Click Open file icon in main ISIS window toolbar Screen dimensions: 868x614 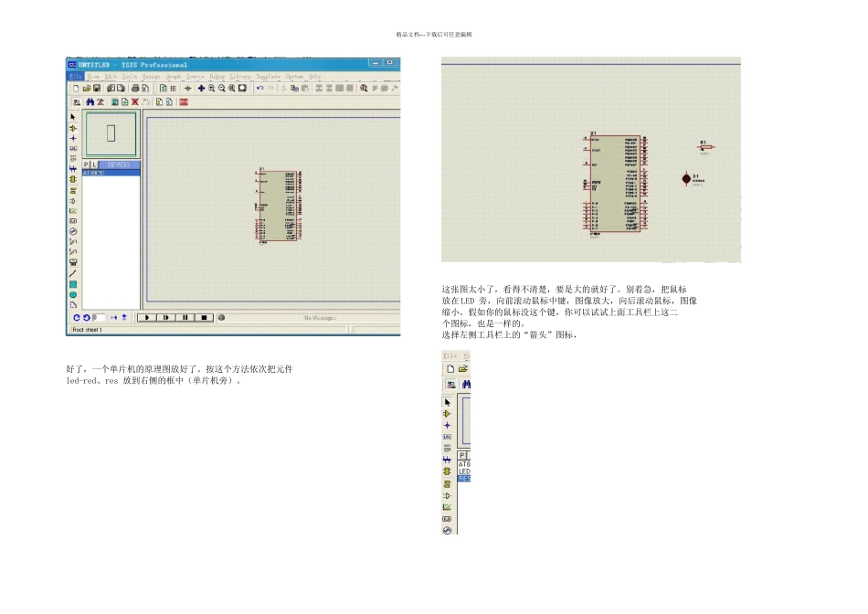click(87, 88)
